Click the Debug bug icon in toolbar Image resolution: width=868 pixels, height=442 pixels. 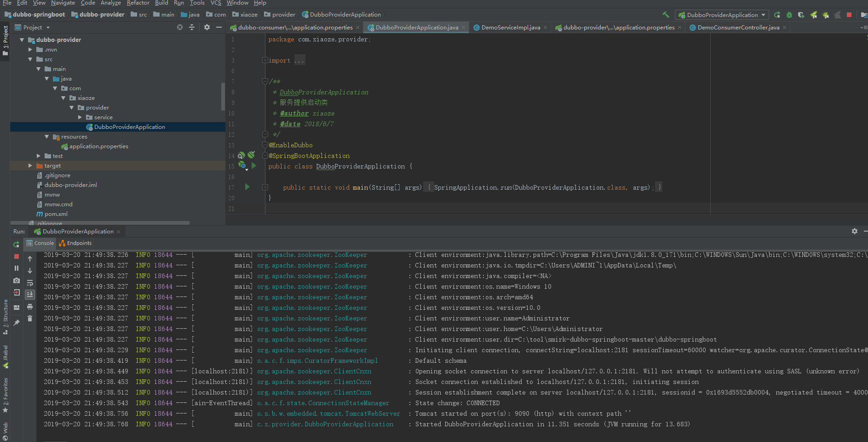[x=789, y=15]
